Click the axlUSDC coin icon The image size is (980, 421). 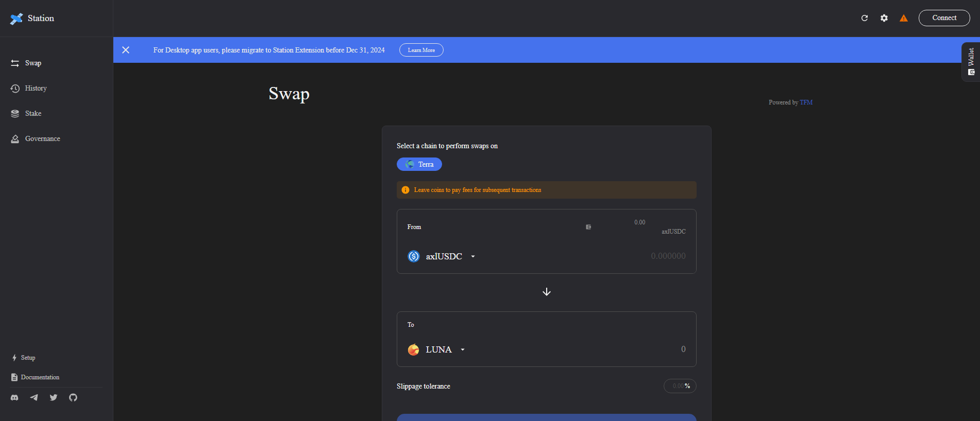(414, 256)
